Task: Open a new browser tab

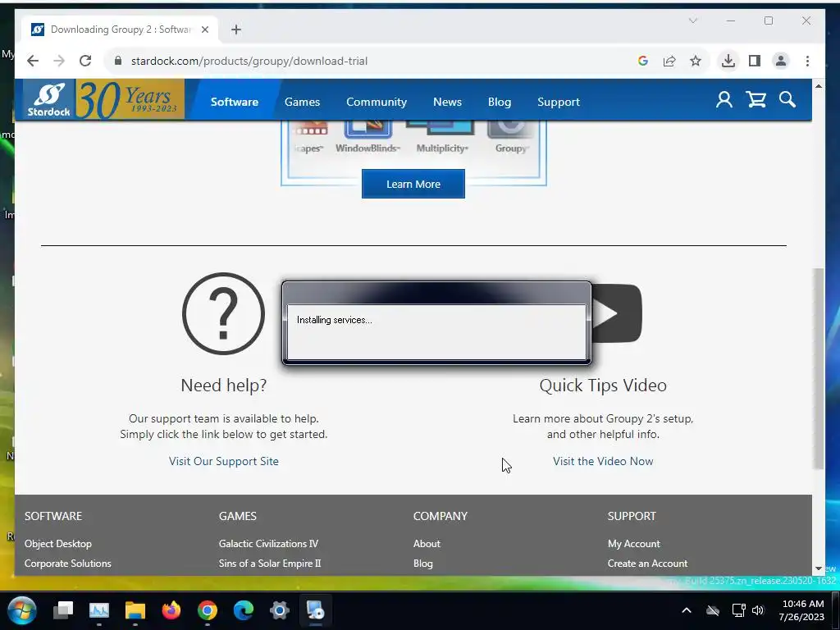Action: (x=236, y=30)
